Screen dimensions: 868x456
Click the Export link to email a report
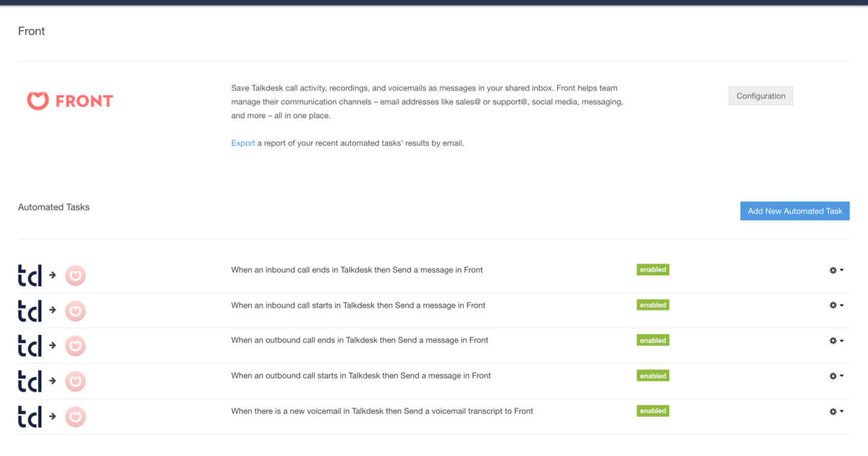tap(243, 143)
